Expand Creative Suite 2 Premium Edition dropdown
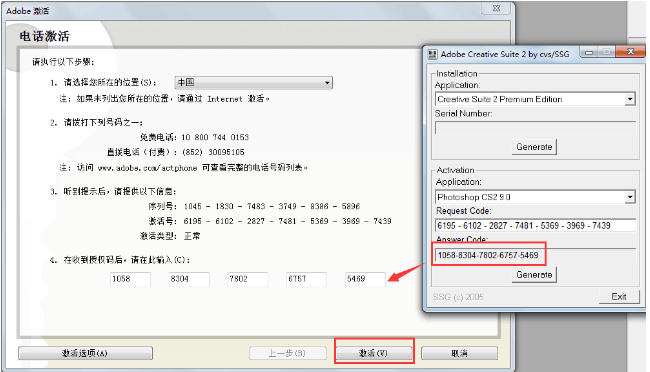This screenshot has height=372, width=650. (630, 99)
